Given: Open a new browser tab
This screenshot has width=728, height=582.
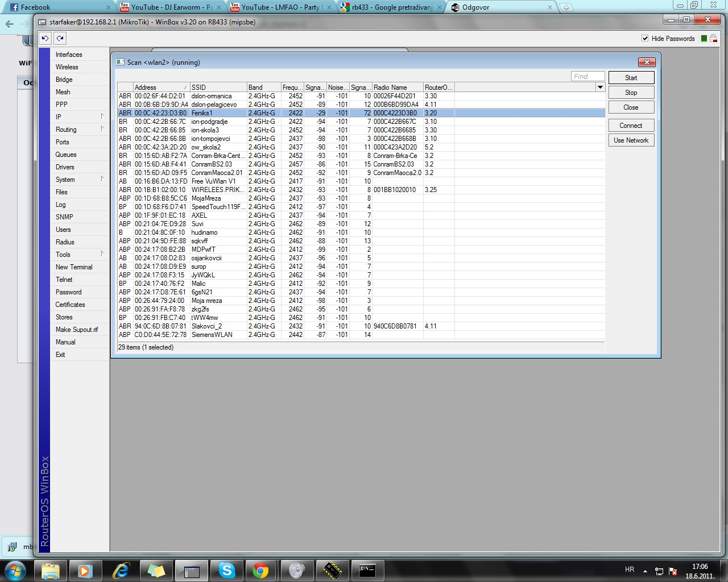Looking at the screenshot, I should pyautogui.click(x=566, y=7).
